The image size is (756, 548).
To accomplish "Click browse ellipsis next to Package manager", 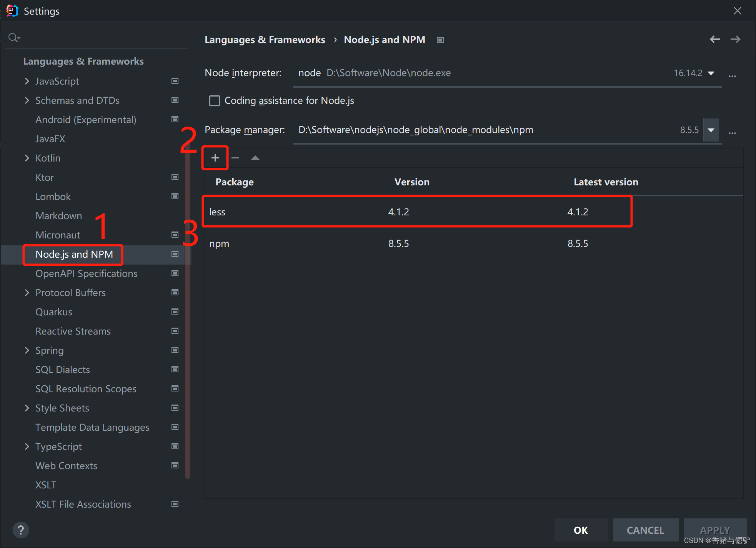I will (x=732, y=132).
